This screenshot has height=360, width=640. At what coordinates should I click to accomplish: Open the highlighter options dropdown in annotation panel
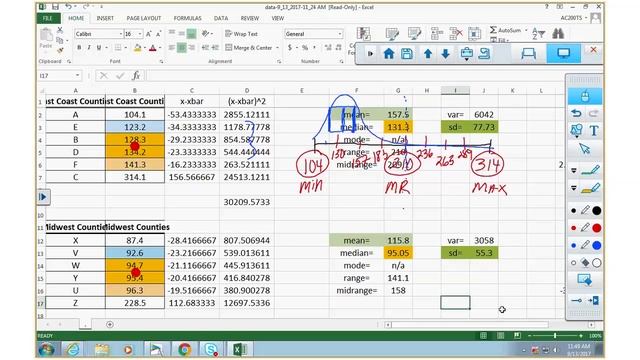pos(573,188)
